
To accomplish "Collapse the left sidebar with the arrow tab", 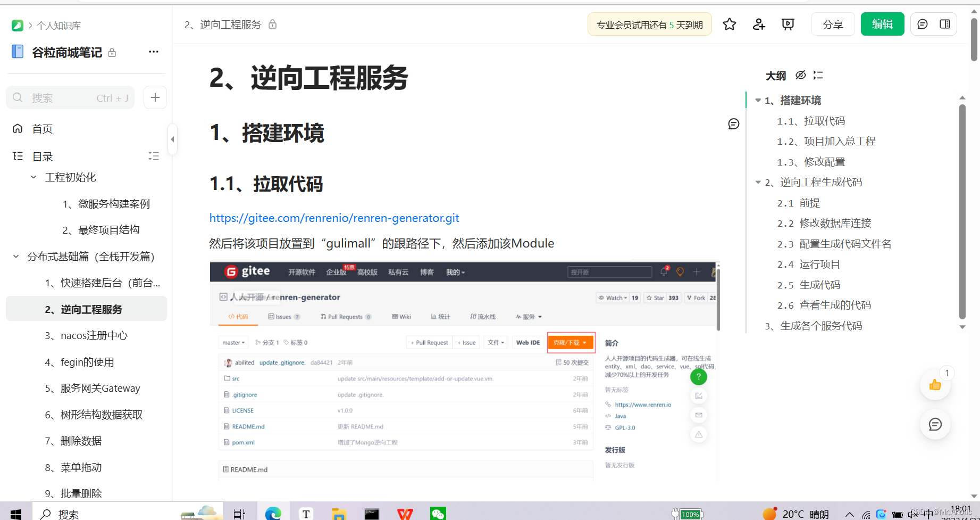I will [x=172, y=138].
